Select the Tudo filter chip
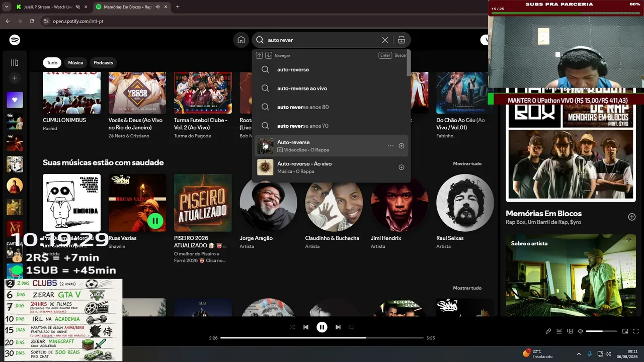Screen dimensions: 644x362 (52, 63)
